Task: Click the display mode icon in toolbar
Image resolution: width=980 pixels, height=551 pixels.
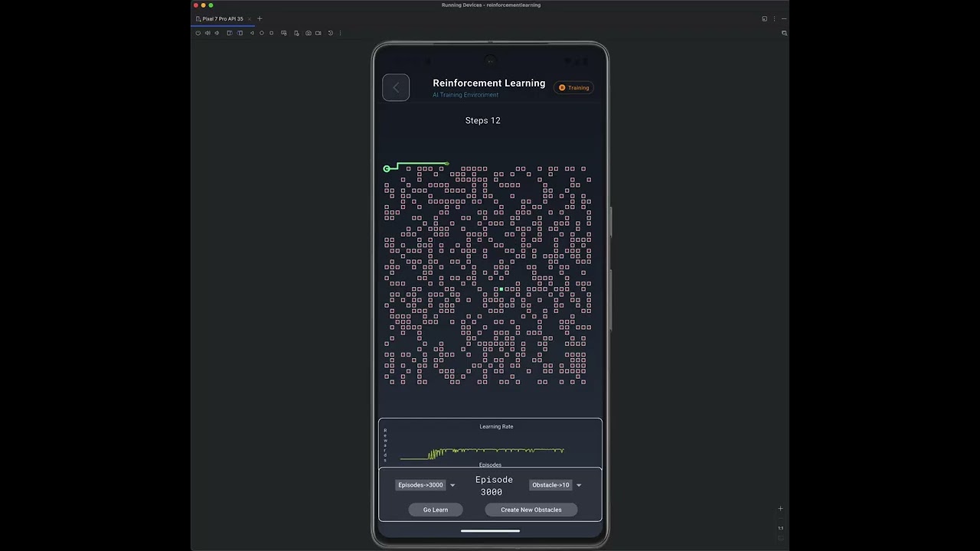Action: point(284,33)
